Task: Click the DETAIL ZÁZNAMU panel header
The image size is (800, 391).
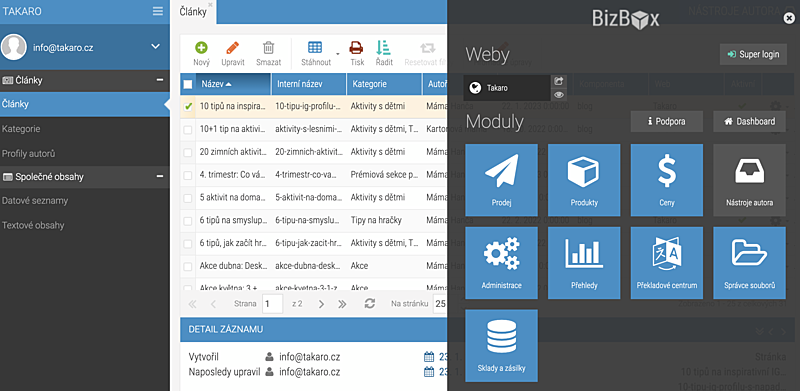Action: pyautogui.click(x=314, y=329)
